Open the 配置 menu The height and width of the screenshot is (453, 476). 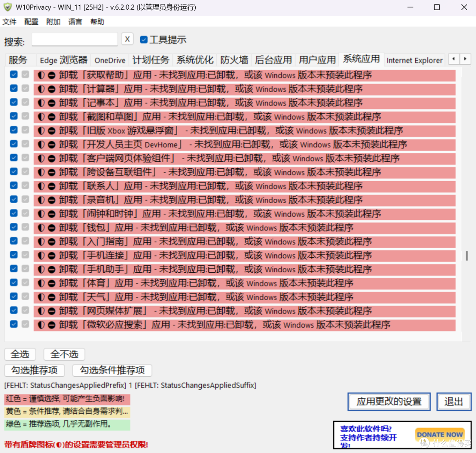point(31,22)
